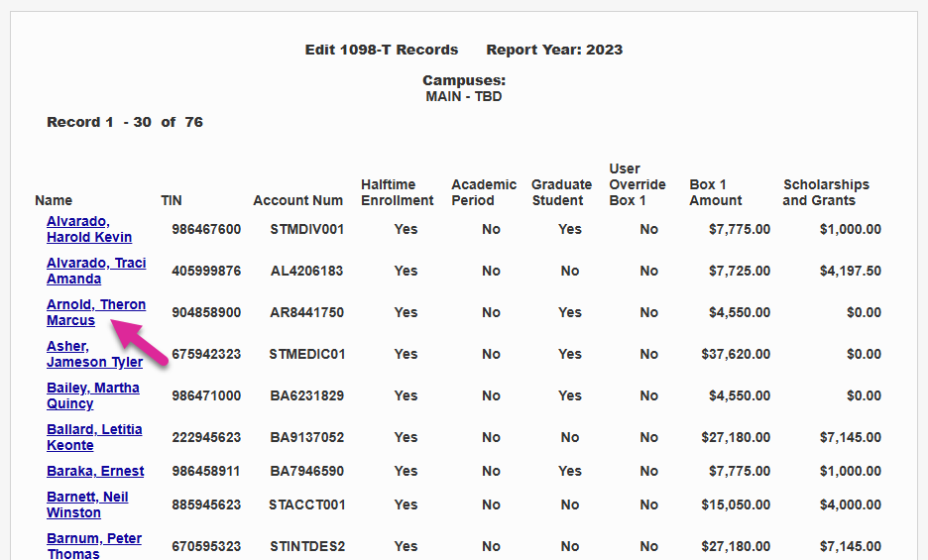Click the Graduate Student column header
Image resolution: width=928 pixels, height=560 pixels.
click(561, 192)
